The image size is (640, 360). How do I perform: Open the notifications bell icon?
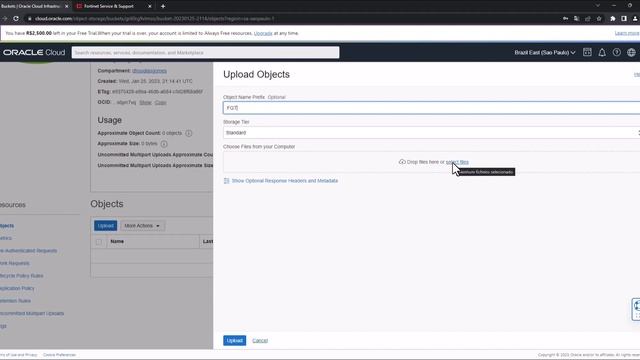[x=602, y=52]
